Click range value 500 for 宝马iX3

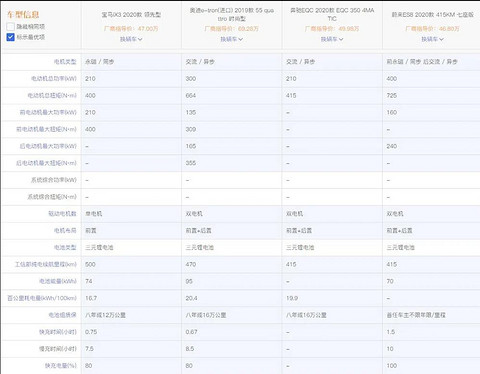tap(90, 264)
